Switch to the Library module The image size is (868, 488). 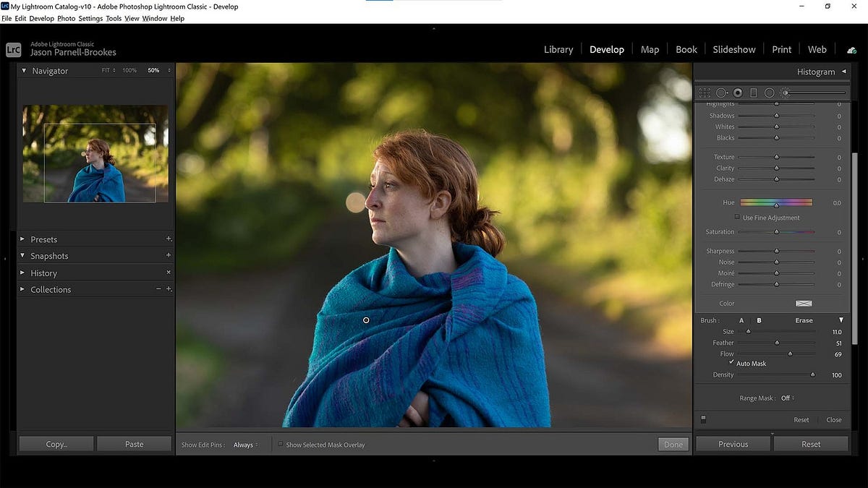pos(558,48)
